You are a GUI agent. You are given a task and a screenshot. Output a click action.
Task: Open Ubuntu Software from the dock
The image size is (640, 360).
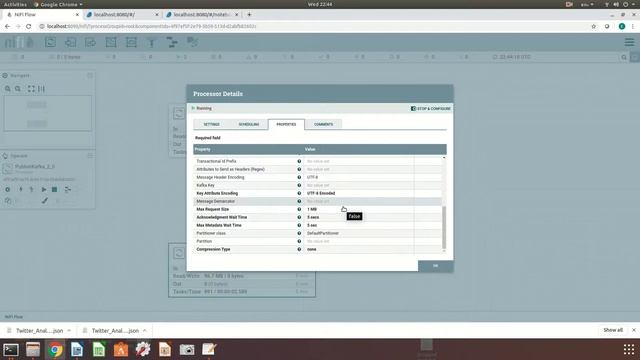pos(121,350)
